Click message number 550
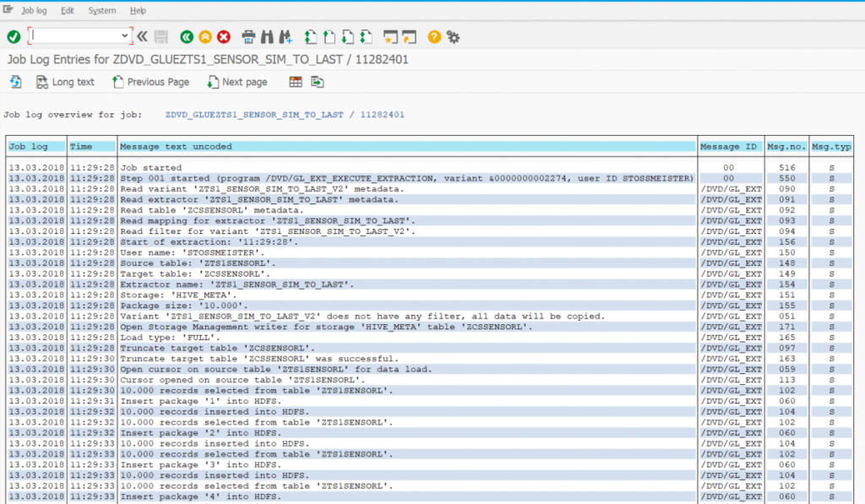865x504 pixels. tap(786, 178)
